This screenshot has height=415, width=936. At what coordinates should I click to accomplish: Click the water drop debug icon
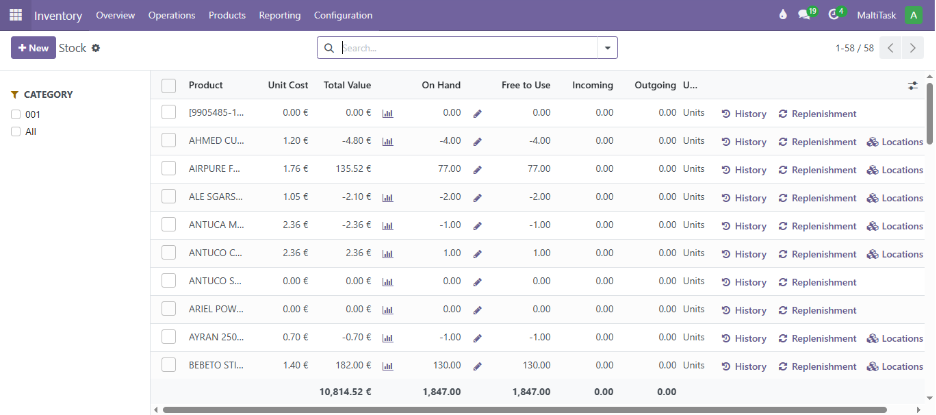click(782, 15)
